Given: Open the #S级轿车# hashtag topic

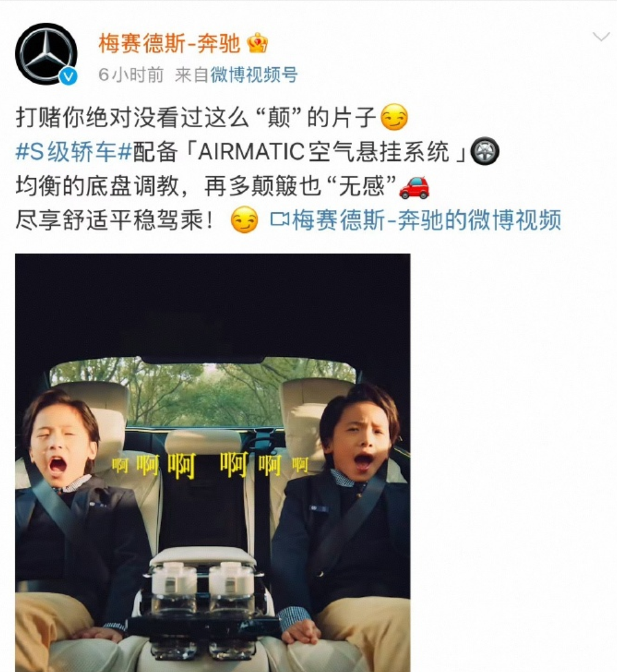Looking at the screenshot, I should click(x=73, y=152).
